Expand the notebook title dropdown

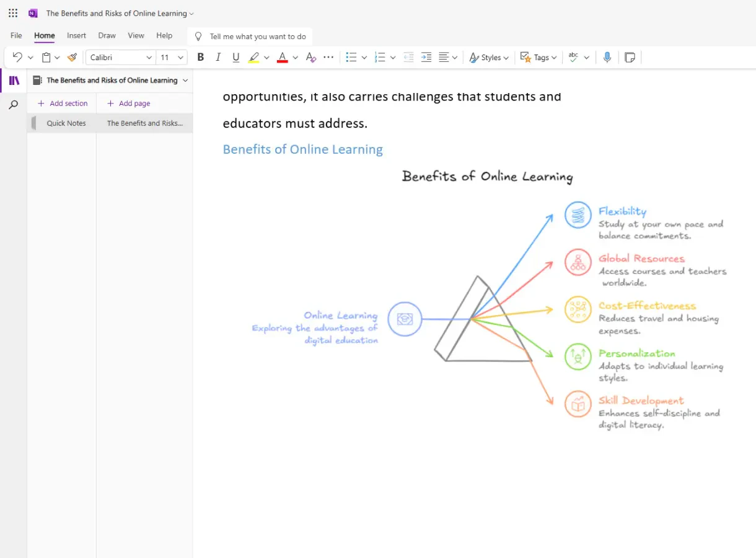tap(184, 80)
